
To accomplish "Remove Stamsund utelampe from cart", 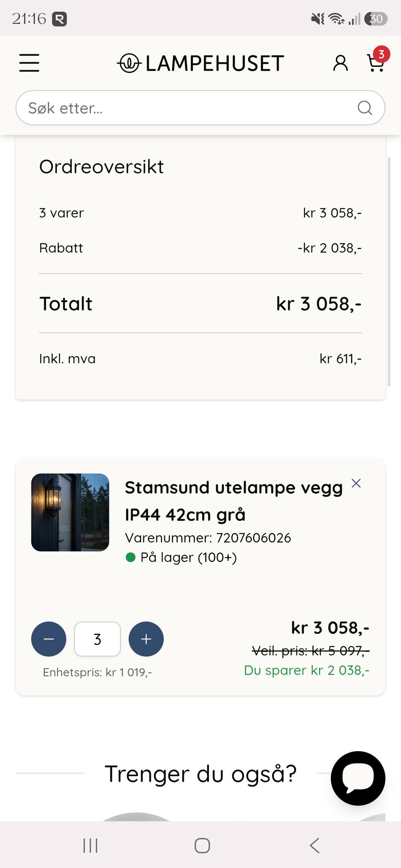I will pos(356,483).
